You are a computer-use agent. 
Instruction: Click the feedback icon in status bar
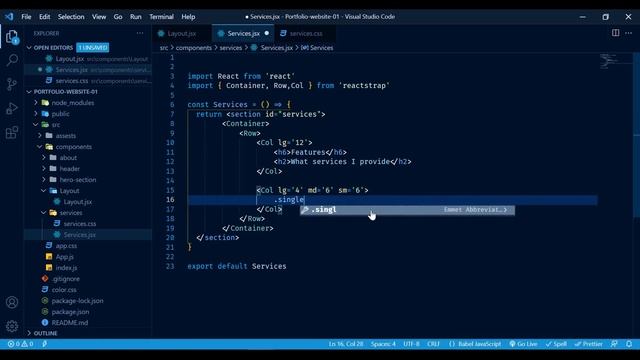coord(614,344)
